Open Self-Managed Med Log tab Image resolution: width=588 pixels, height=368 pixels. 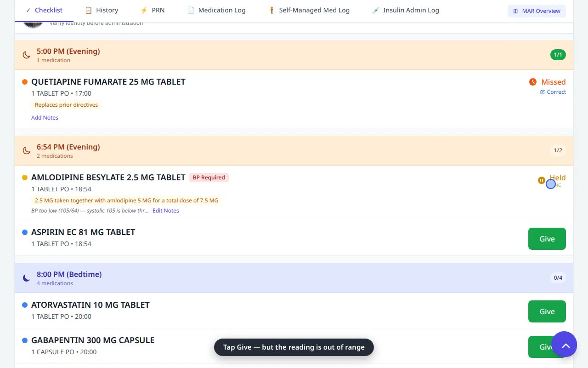pyautogui.click(x=309, y=10)
